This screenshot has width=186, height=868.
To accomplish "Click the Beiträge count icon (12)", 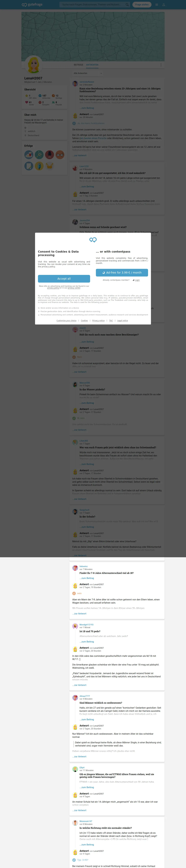I will pos(53,96).
